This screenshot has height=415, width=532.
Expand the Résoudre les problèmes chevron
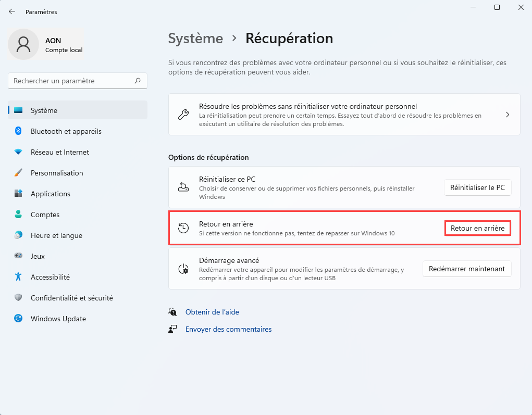(508, 115)
